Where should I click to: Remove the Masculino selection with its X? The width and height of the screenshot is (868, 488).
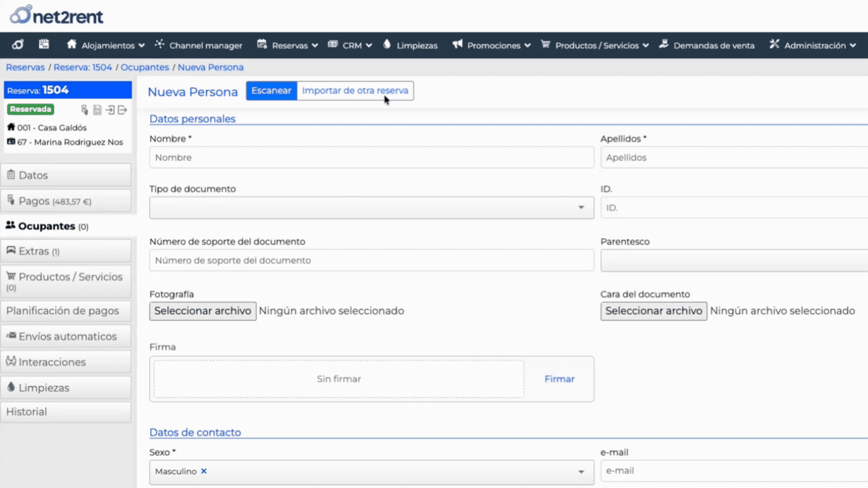[x=204, y=471]
